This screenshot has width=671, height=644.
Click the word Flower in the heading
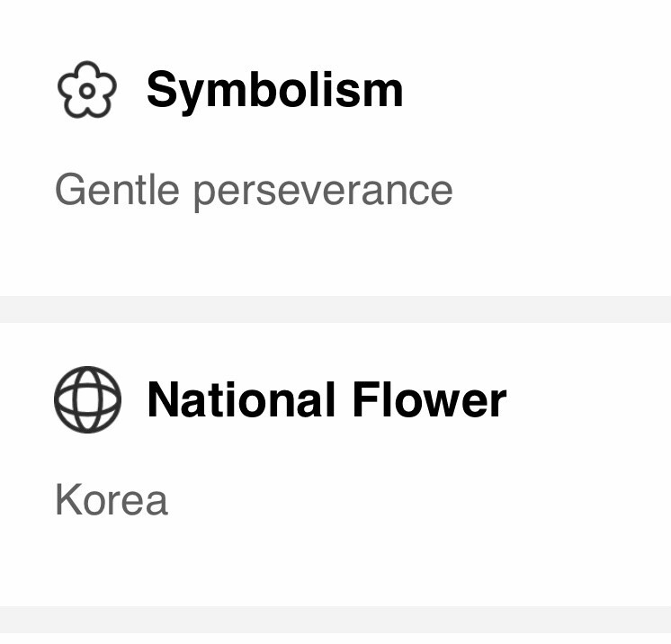click(430, 400)
